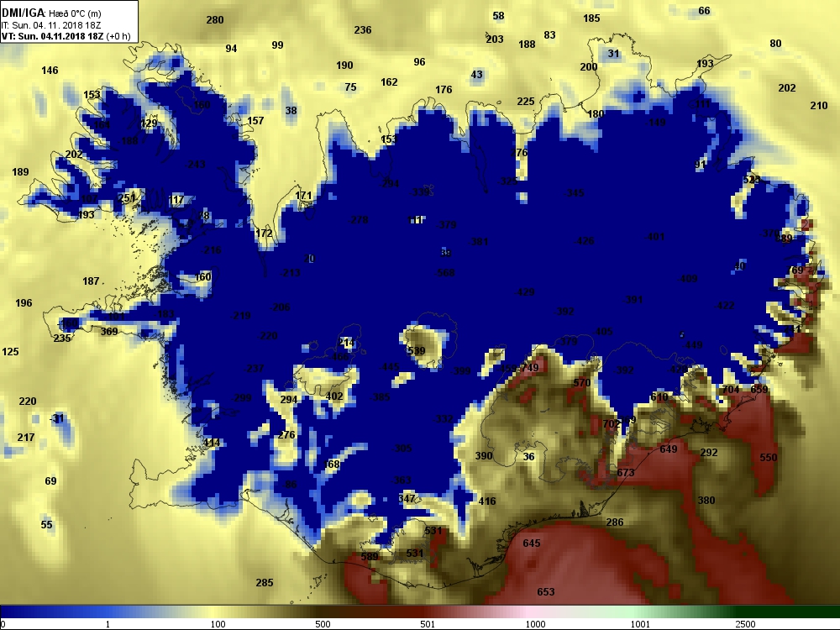
Task: Select the value 285 south of the coast
Action: click(265, 582)
